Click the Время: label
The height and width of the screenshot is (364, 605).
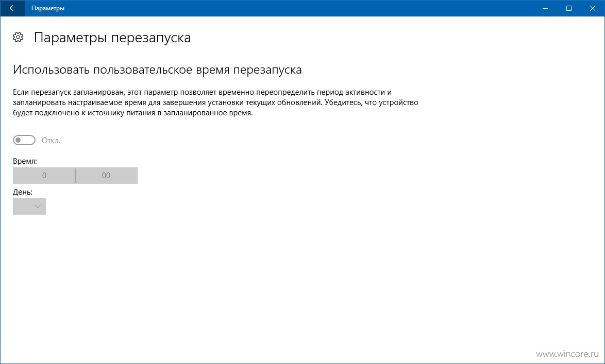pos(25,161)
